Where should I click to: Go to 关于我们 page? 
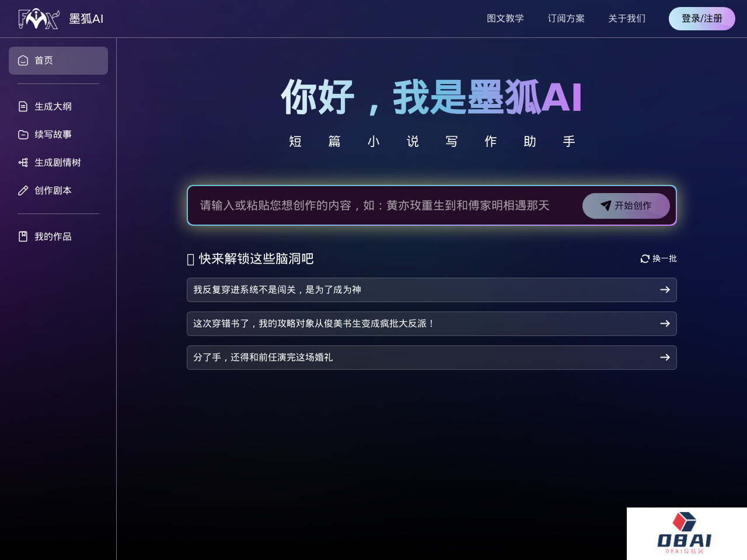626,19
